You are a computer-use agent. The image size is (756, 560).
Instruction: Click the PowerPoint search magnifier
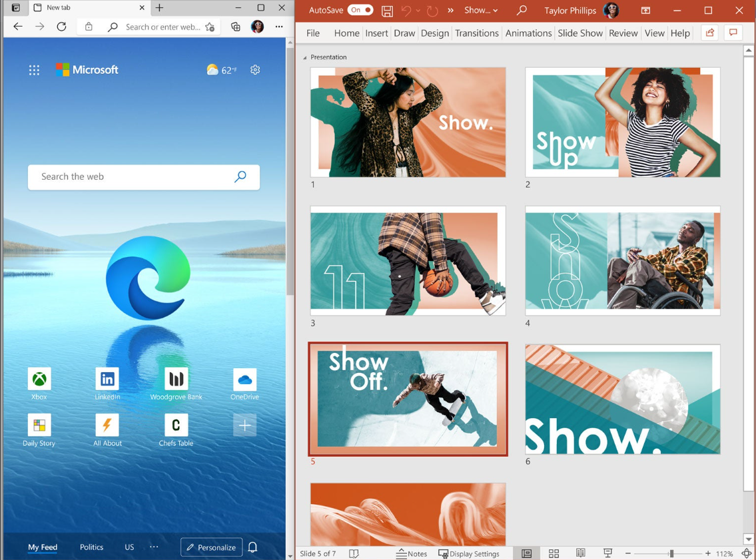coord(521,10)
